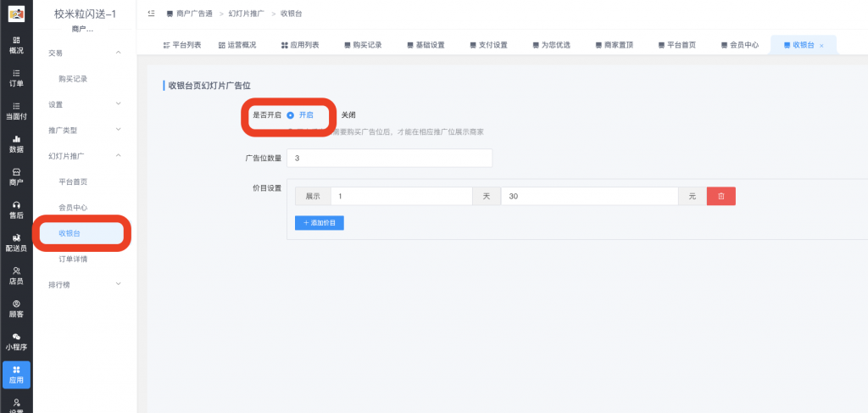Screen dimensions: 868x413
Task: Open the 顾客 customers section
Action: tap(16, 309)
